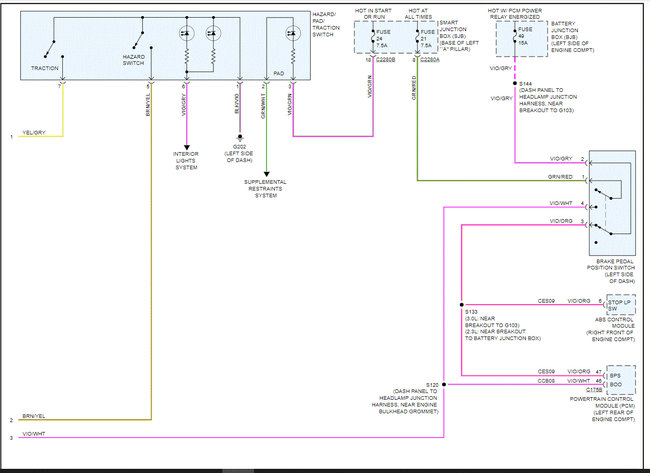
Task: Click the FUSE 21 7.5A label
Action: 428,39
